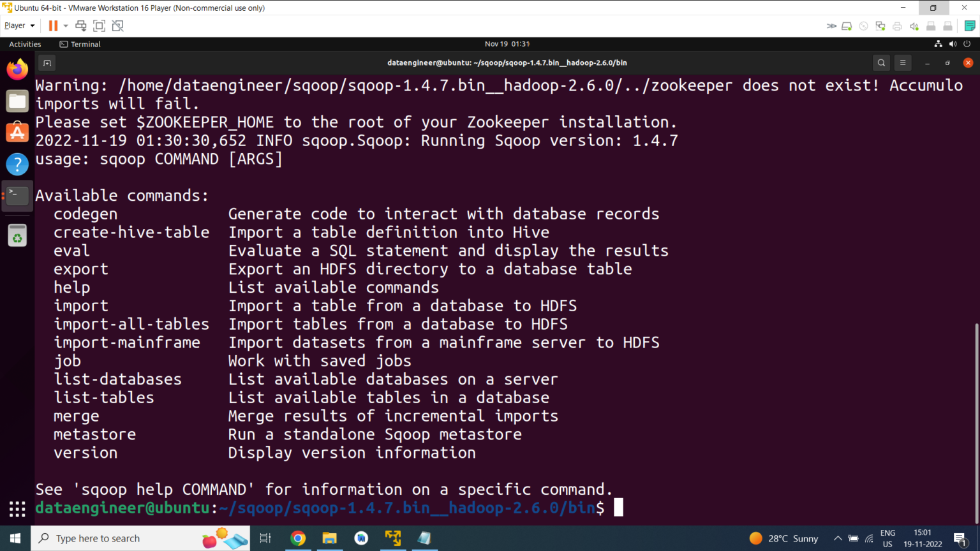980x551 pixels.
Task: Click the Ubuntu network status icon
Action: (x=938, y=44)
